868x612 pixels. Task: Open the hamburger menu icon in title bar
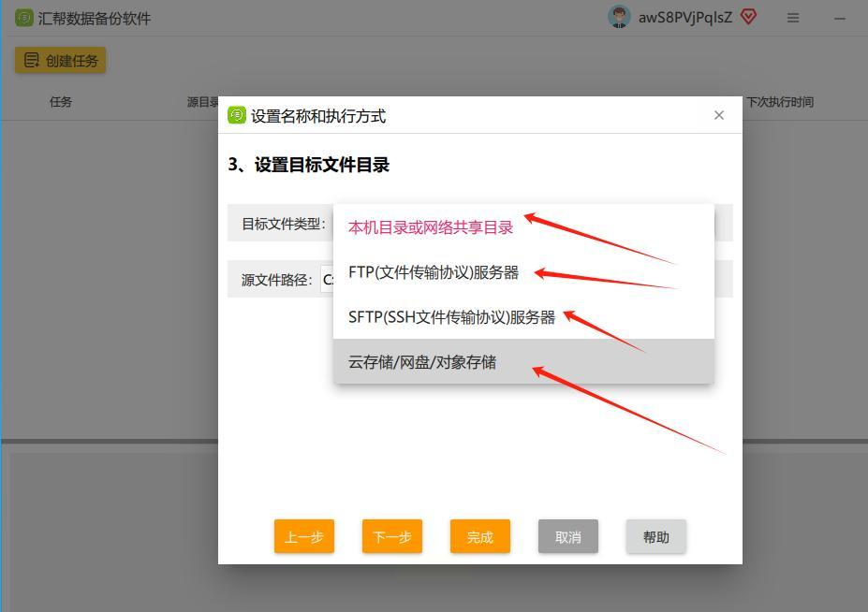pyautogui.click(x=793, y=19)
